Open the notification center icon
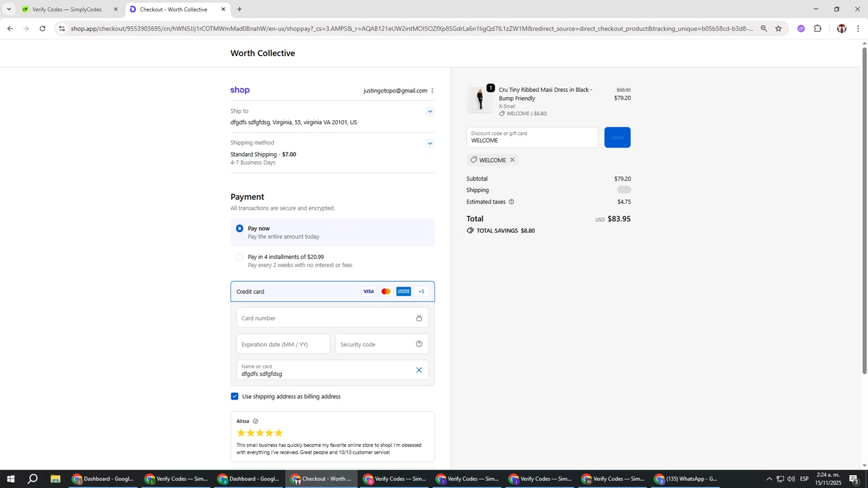 click(x=854, y=479)
